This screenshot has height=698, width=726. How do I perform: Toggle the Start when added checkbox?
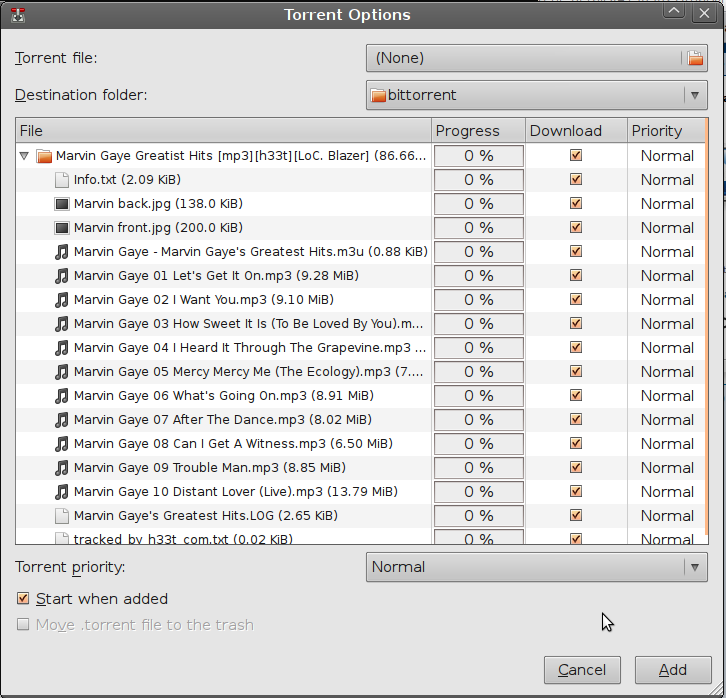pos(23,598)
